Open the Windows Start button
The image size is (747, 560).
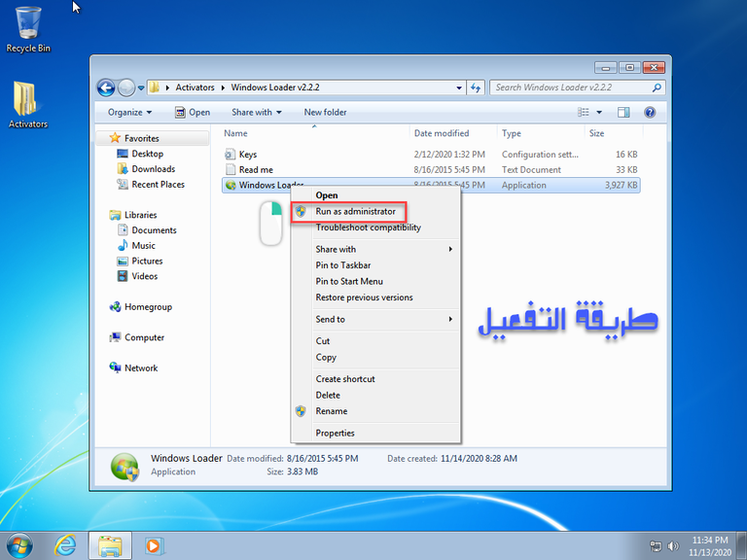20,545
